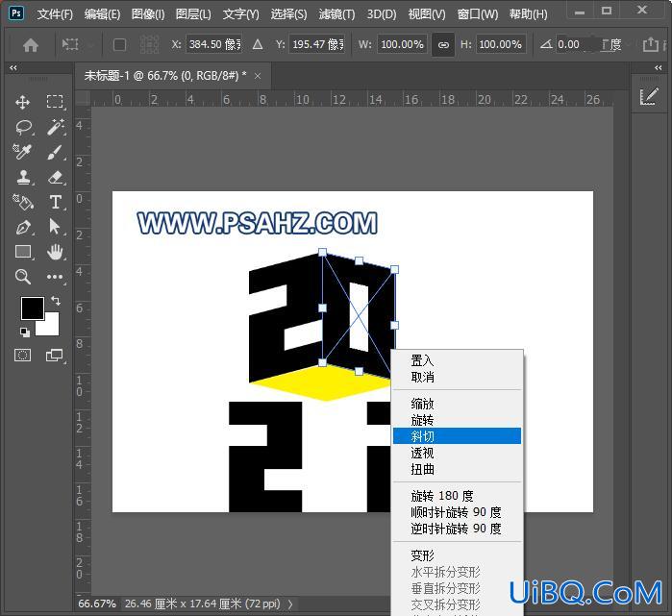Viewport: 672px width, 616px height.
Task: Toggle the reference point checkbox
Action: coord(119,44)
